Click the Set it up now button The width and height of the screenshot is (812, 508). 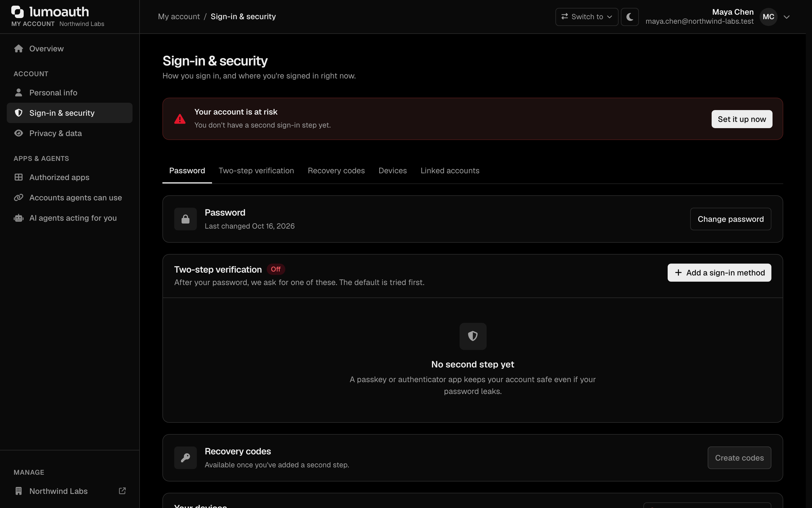click(x=742, y=119)
